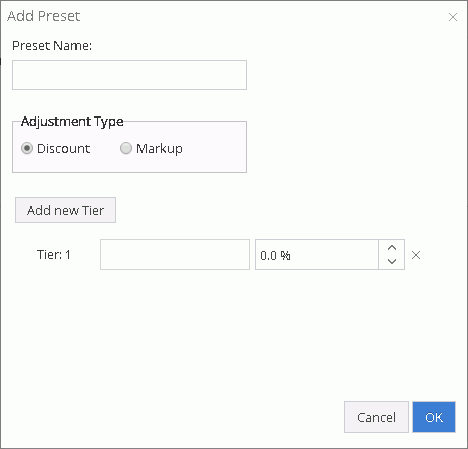Click into the 0.0 % percentage field

pyautogui.click(x=317, y=254)
